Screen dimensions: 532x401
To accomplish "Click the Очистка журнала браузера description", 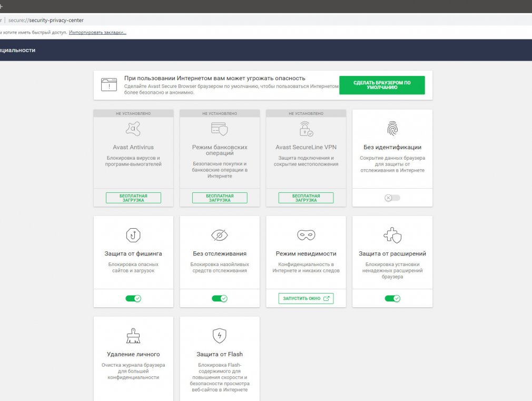I will (133, 371).
